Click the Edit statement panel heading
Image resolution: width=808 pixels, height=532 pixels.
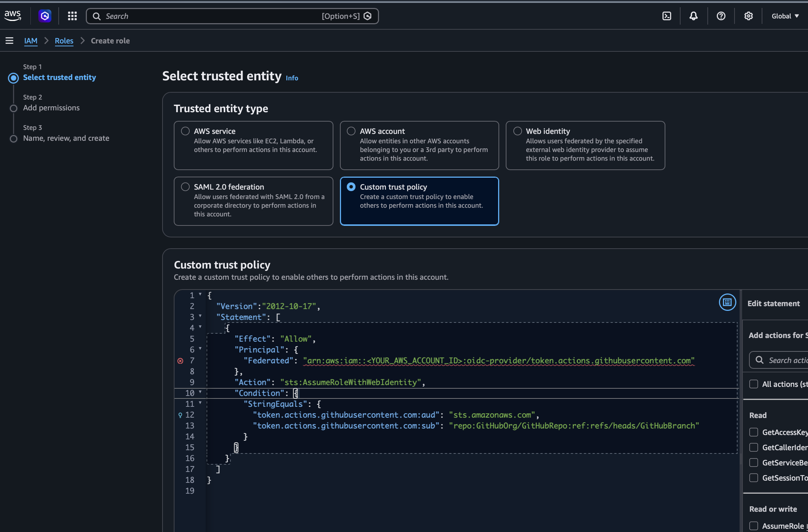point(774,304)
